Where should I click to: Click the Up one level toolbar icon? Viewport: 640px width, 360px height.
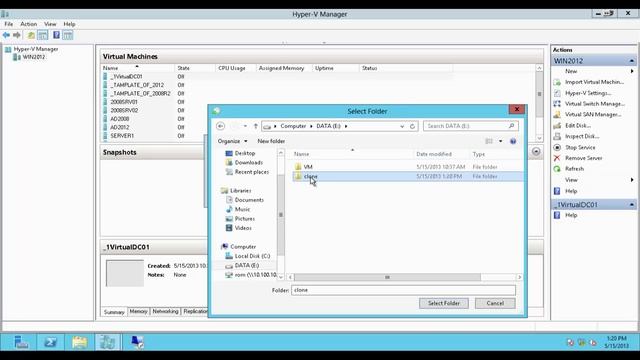(x=31, y=36)
